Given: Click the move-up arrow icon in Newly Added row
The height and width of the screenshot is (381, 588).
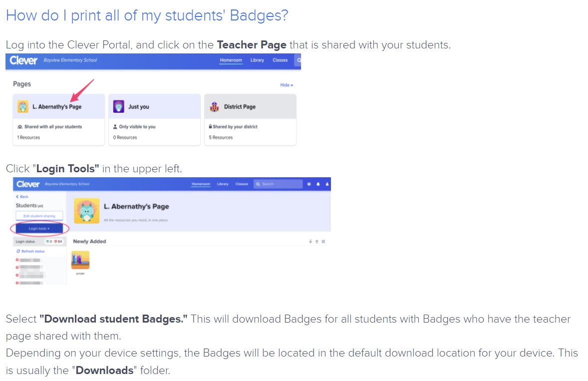Looking at the screenshot, I should (x=317, y=242).
